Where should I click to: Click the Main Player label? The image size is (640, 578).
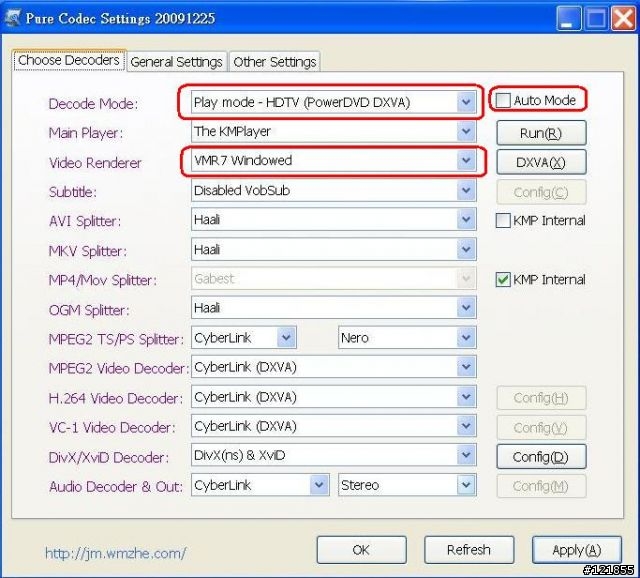pyautogui.click(x=86, y=133)
